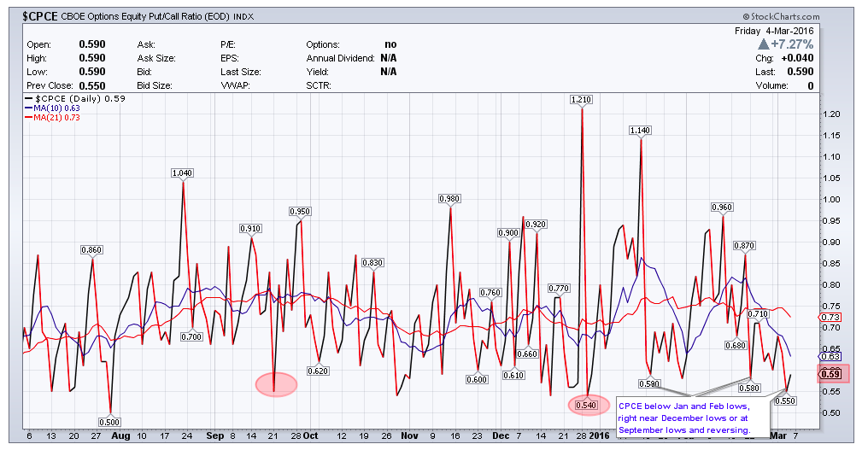This screenshot has height=450, width=868.
Task: Click the 1.040 peak data label
Action: point(182,173)
